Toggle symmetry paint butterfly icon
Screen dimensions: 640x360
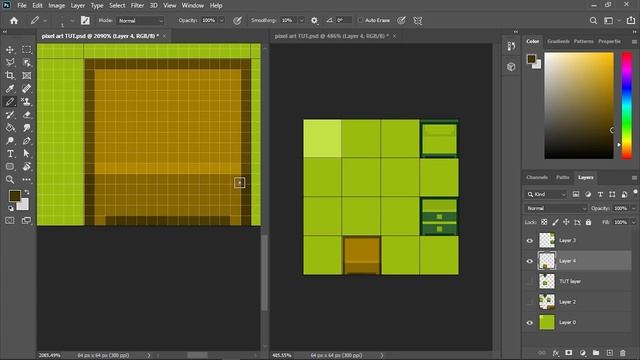click(x=417, y=20)
